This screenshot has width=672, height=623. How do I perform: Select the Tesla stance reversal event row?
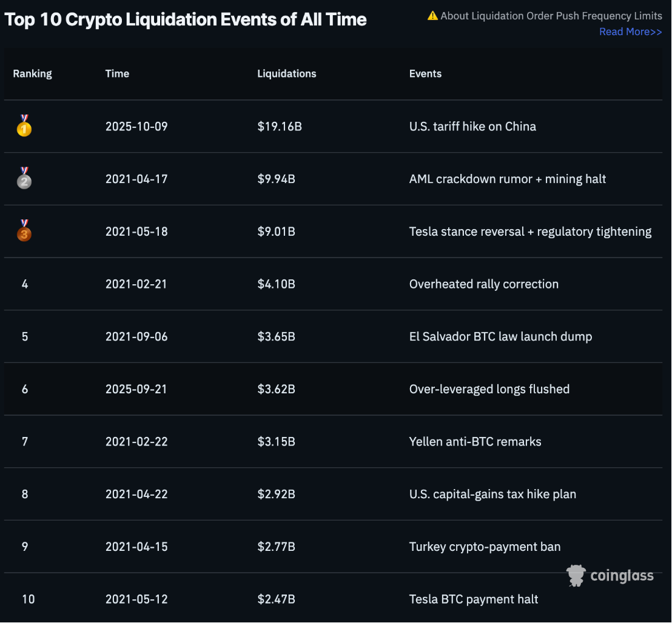[530, 232]
